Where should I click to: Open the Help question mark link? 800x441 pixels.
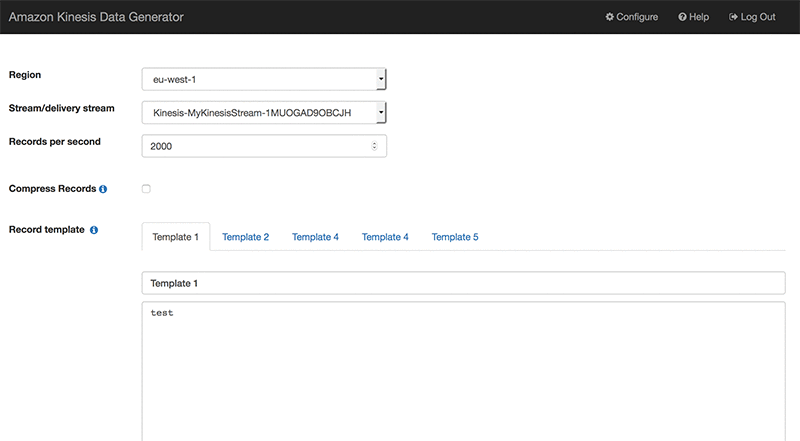point(693,17)
